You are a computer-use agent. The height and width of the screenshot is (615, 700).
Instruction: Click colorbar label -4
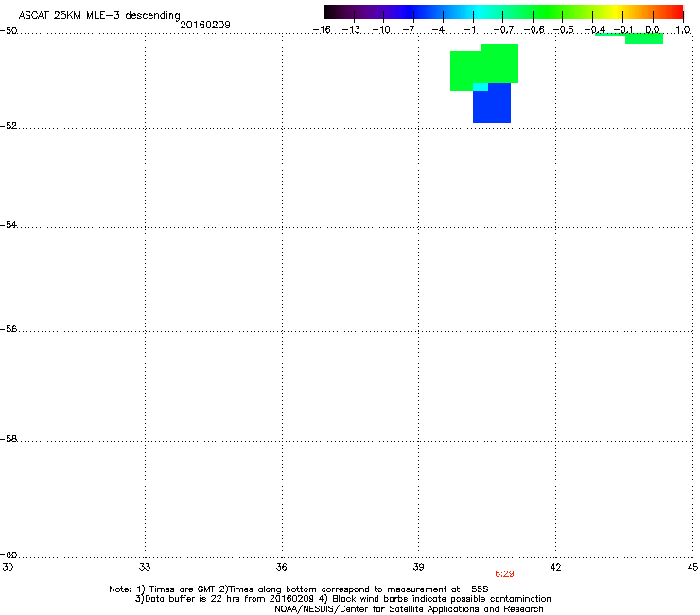(438, 30)
